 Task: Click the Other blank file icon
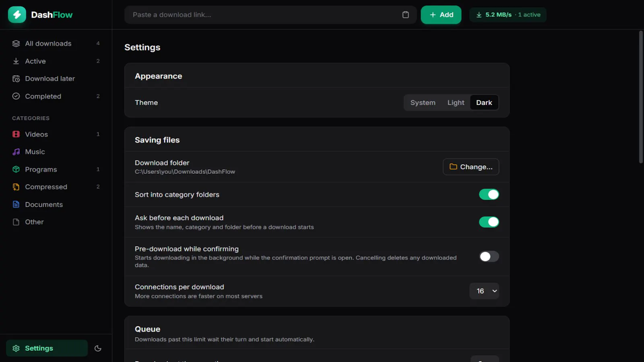[16, 222]
